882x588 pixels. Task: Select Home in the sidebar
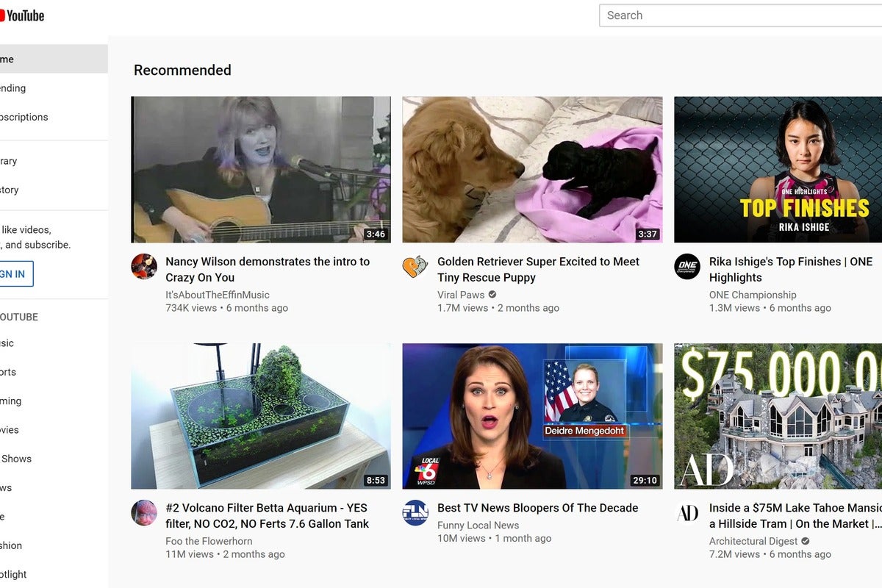click(54, 59)
